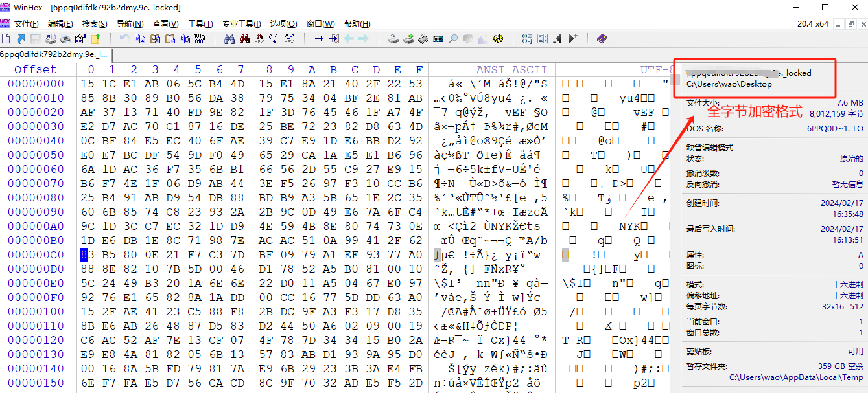This screenshot has height=393, width=868.
Task: Click the Open file icon
Action: (x=21, y=39)
